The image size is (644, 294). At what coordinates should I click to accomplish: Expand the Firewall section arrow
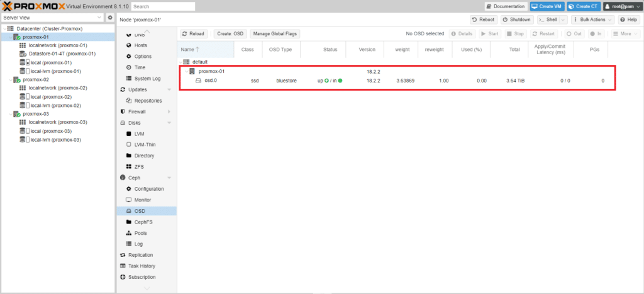(169, 112)
